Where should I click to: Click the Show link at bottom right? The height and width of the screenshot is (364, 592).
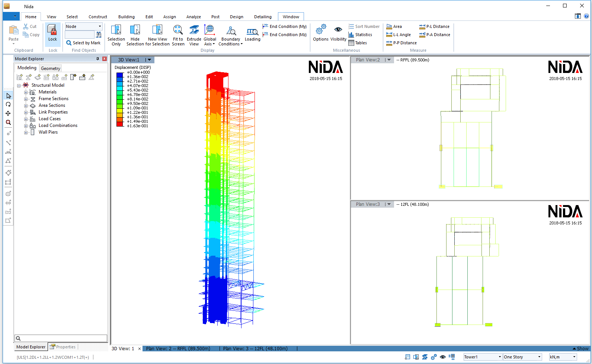point(580,349)
